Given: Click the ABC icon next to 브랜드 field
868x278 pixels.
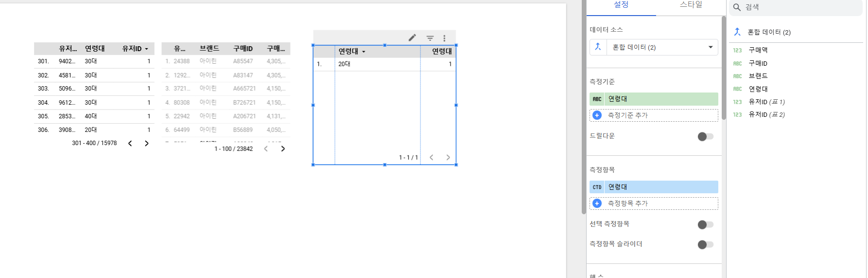Looking at the screenshot, I should 737,76.
